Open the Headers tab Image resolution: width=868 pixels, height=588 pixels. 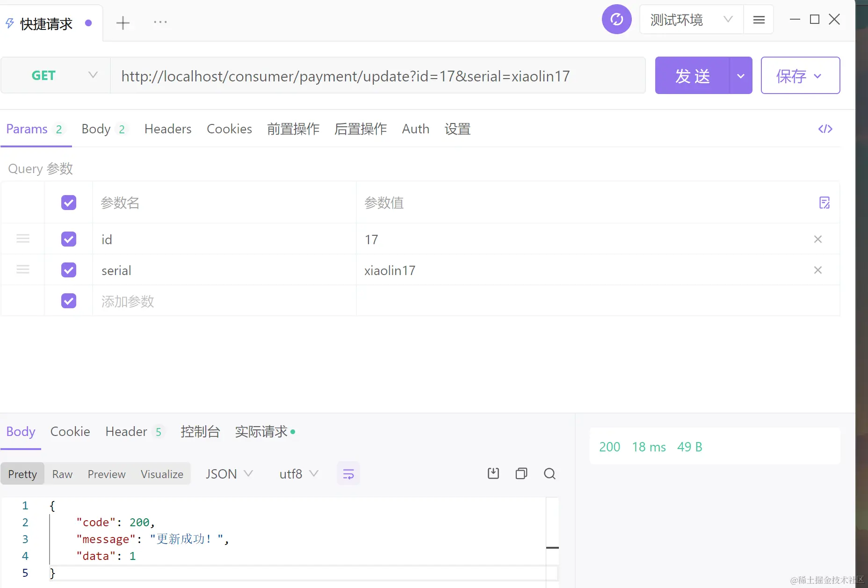point(168,129)
